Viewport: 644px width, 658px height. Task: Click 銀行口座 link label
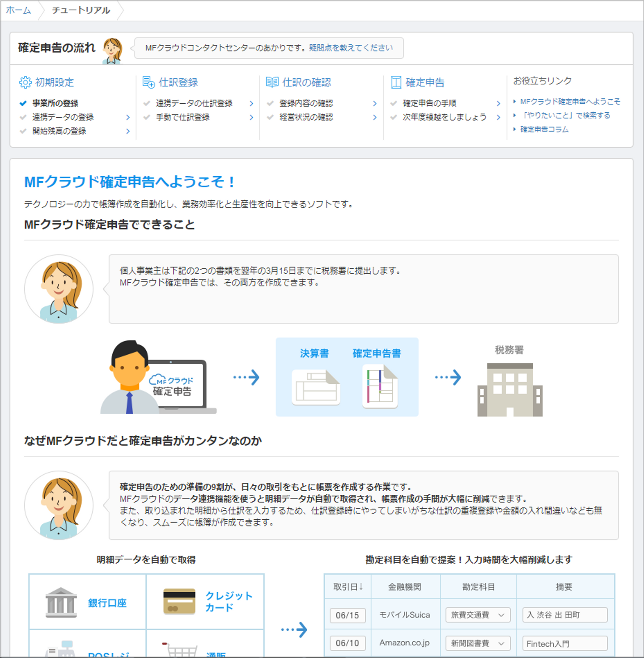[107, 603]
